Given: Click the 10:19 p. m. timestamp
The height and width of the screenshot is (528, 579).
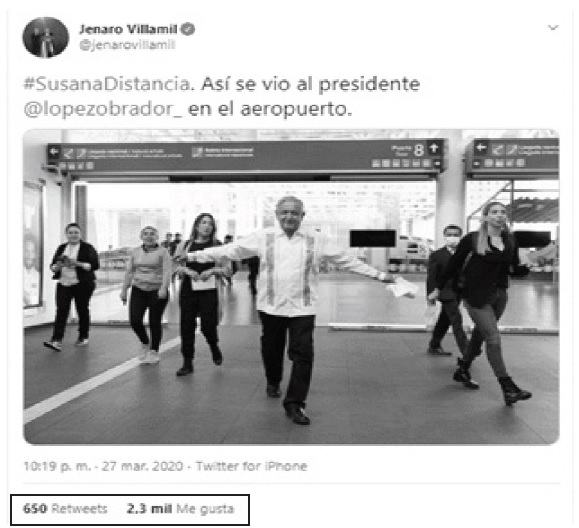Looking at the screenshot, I should 57,466.
